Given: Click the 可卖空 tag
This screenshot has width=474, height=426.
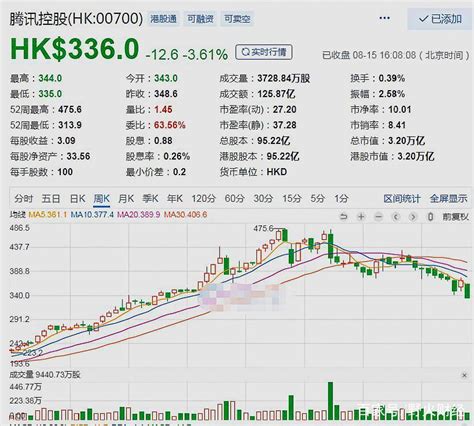Looking at the screenshot, I should pos(237,19).
